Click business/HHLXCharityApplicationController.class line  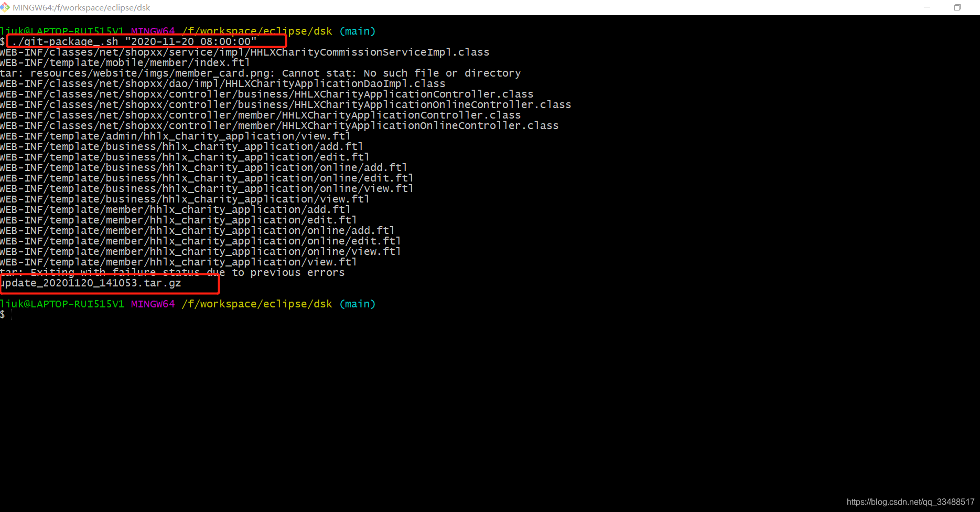click(x=266, y=94)
